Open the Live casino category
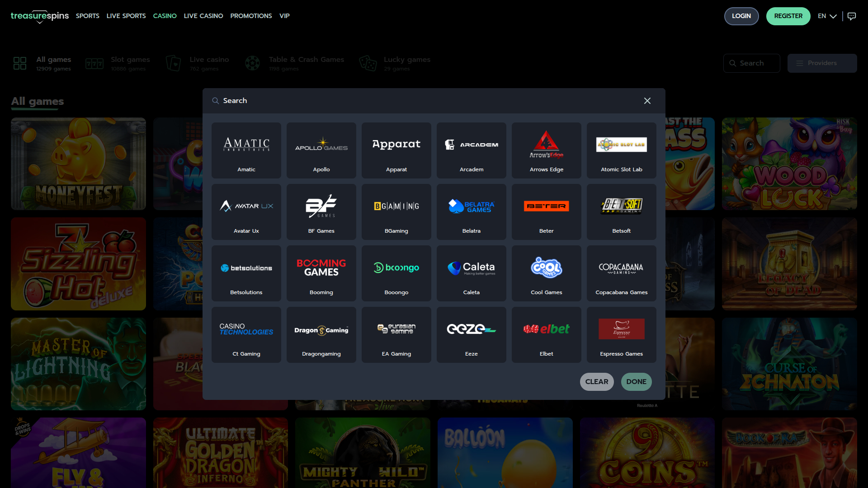Viewport: 868px width, 488px height. click(209, 63)
